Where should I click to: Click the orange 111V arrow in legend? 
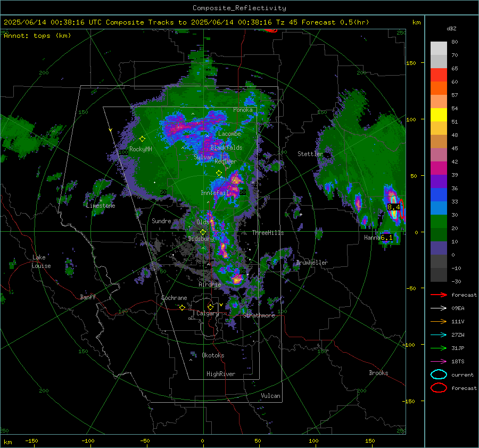(x=439, y=321)
